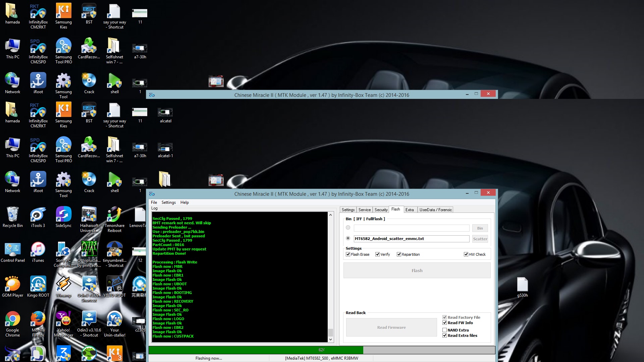This screenshot has height=362, width=644.
Task: Select the alcatel-1 desktop icon
Action: point(166,150)
